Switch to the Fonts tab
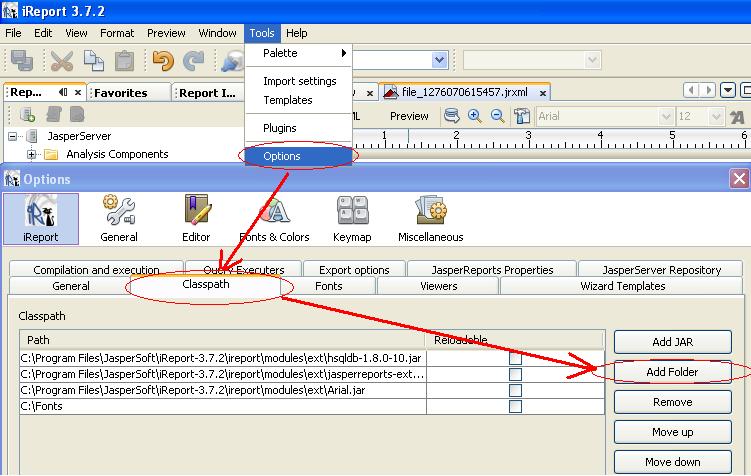This screenshot has width=751, height=476. point(329,286)
